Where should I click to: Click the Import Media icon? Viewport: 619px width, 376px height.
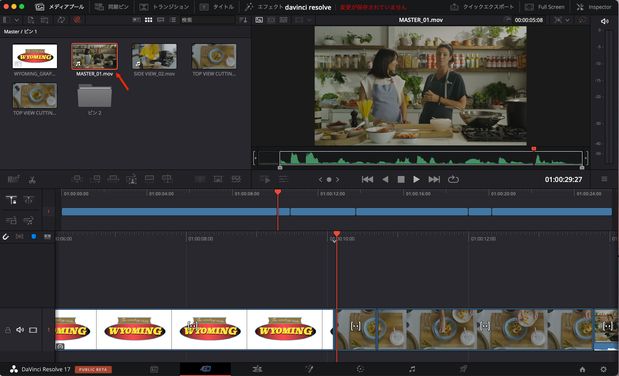pyautogui.click(x=31, y=20)
